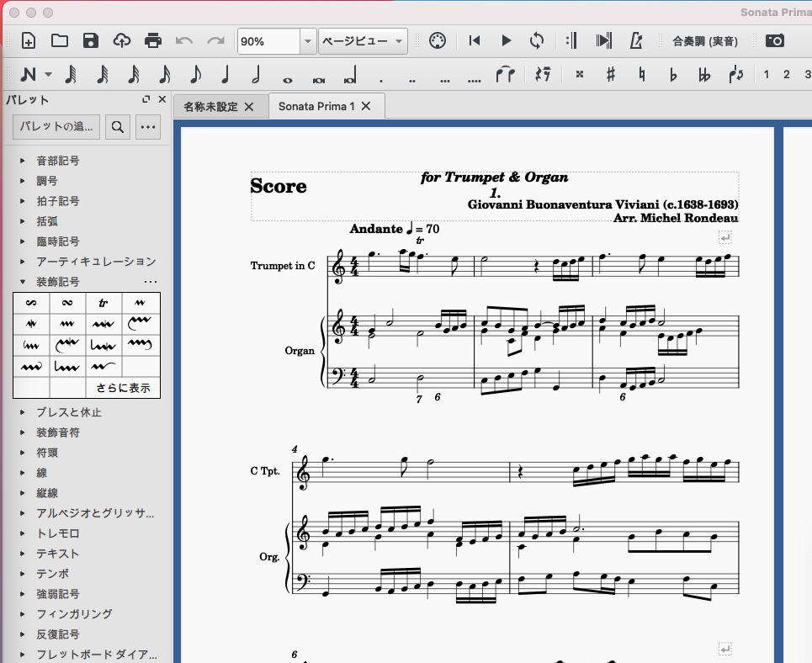Select the trill ornament in the palette
Viewport: 812px width, 663px height.
(103, 303)
